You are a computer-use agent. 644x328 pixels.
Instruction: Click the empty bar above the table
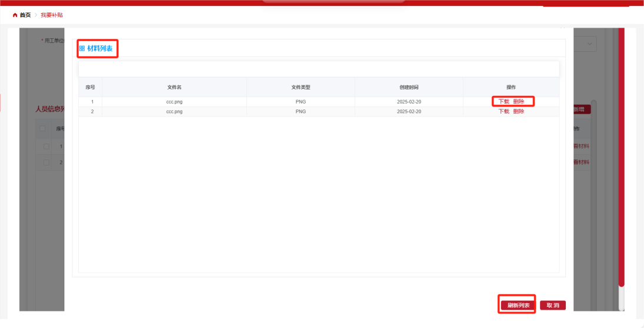coord(319,69)
